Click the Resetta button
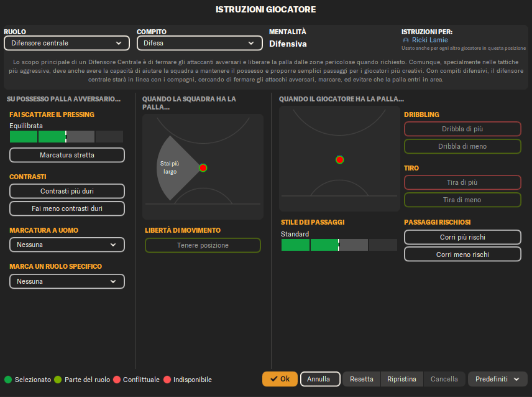Viewport: 532px width, 397px height. point(362,379)
